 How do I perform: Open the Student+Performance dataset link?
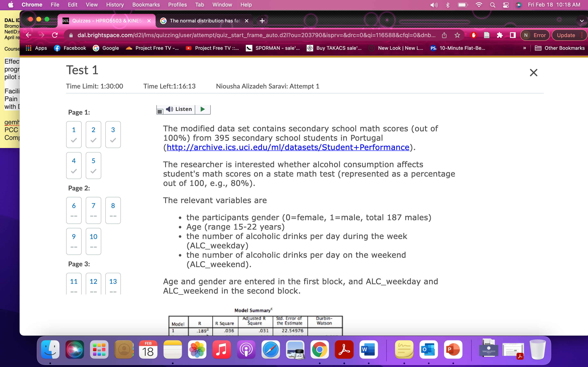point(287,147)
